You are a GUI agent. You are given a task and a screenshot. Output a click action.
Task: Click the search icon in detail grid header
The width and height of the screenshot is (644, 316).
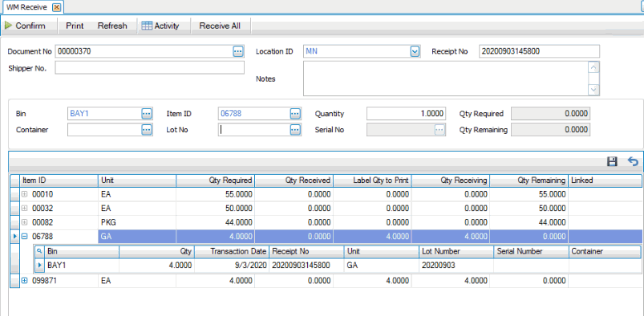[40, 251]
